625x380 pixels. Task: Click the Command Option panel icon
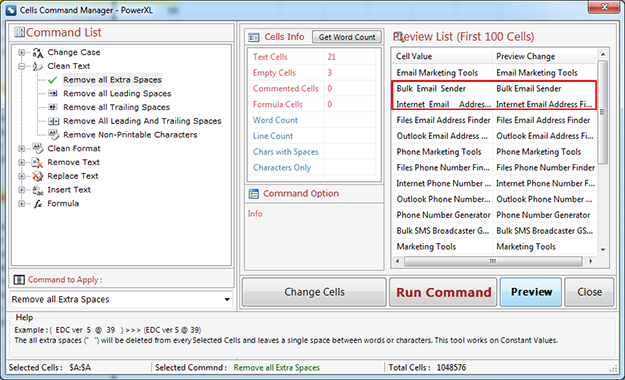point(254,194)
